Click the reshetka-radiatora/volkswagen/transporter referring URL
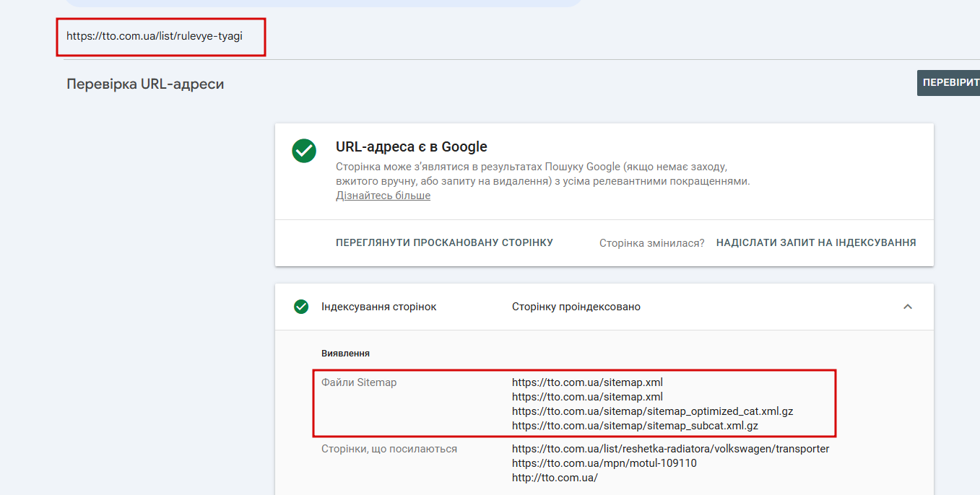 coord(670,449)
